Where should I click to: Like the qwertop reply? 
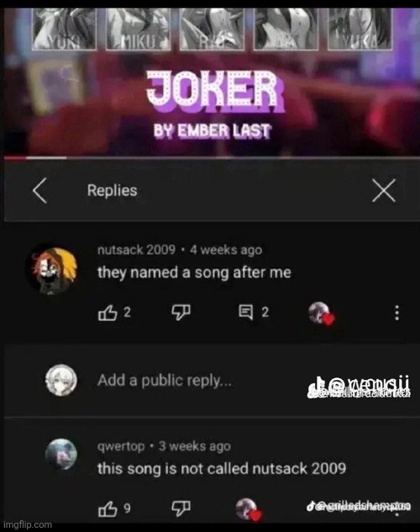pyautogui.click(x=108, y=508)
